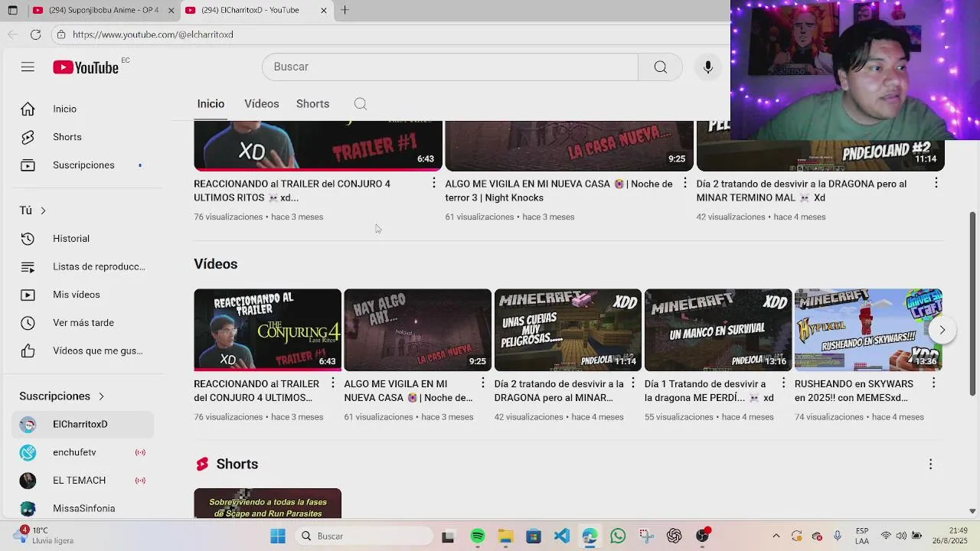Open title ALGO ME VIGILA EN MI NUEVA CASA Night Knocks
Viewport: 980px width, 551px height.
coord(559,191)
